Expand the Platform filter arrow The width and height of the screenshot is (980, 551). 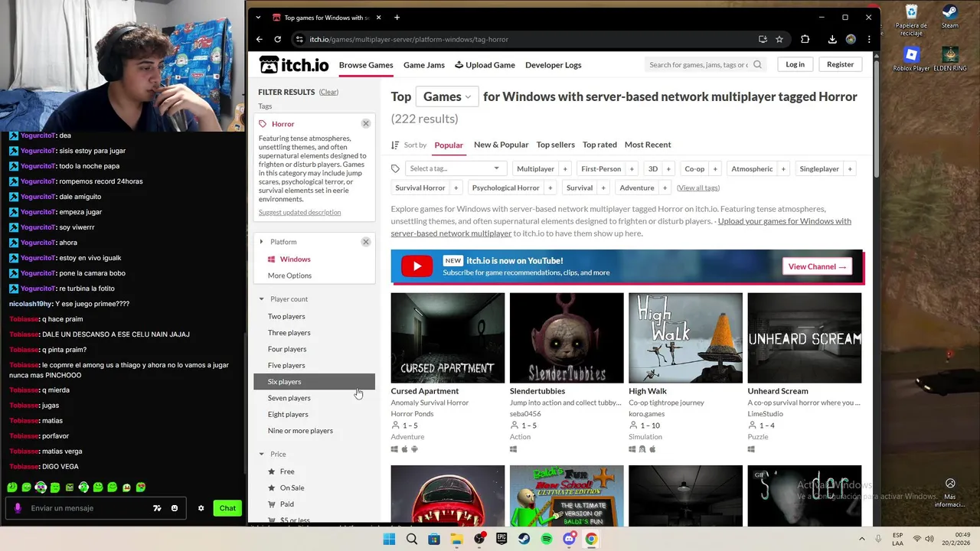(x=261, y=242)
